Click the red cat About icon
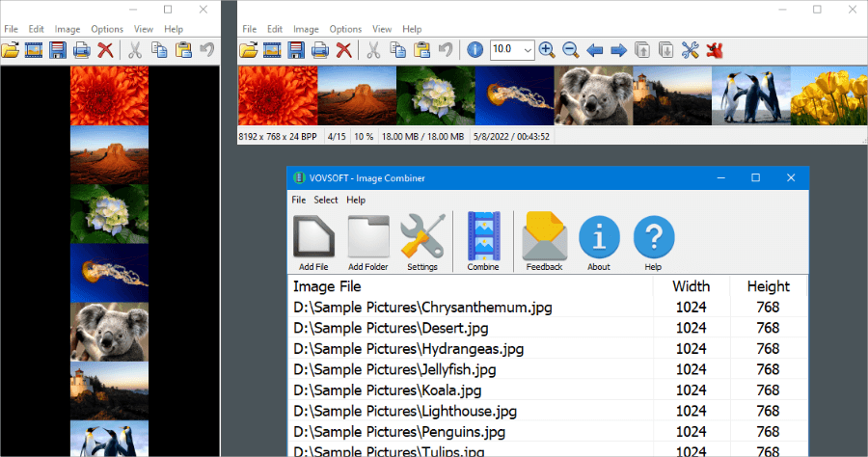The height and width of the screenshot is (457, 868). coord(714,50)
